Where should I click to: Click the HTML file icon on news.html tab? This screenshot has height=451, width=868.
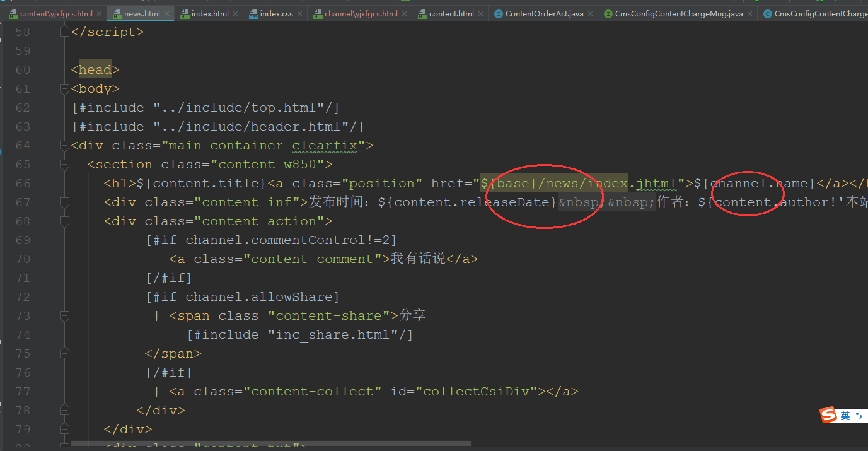pyautogui.click(x=117, y=14)
